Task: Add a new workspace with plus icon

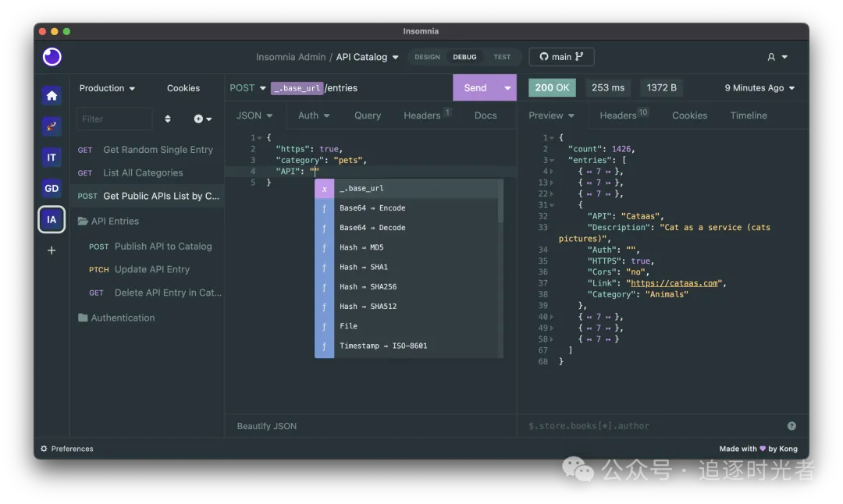Action: (52, 250)
